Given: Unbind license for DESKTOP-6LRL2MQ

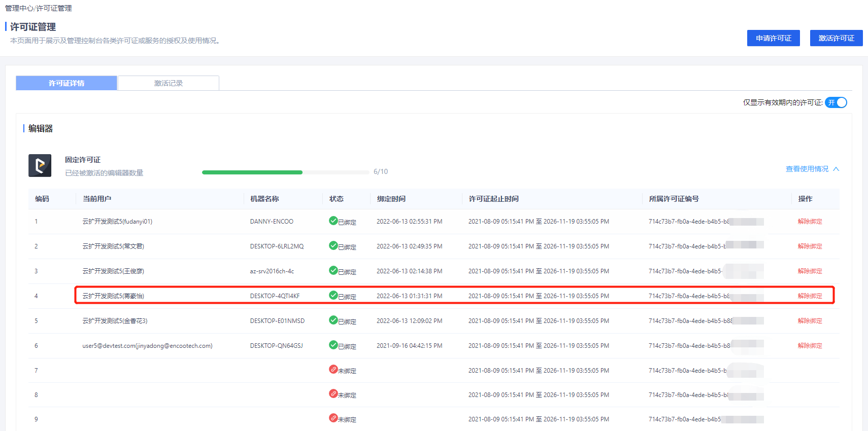Looking at the screenshot, I should tap(810, 246).
